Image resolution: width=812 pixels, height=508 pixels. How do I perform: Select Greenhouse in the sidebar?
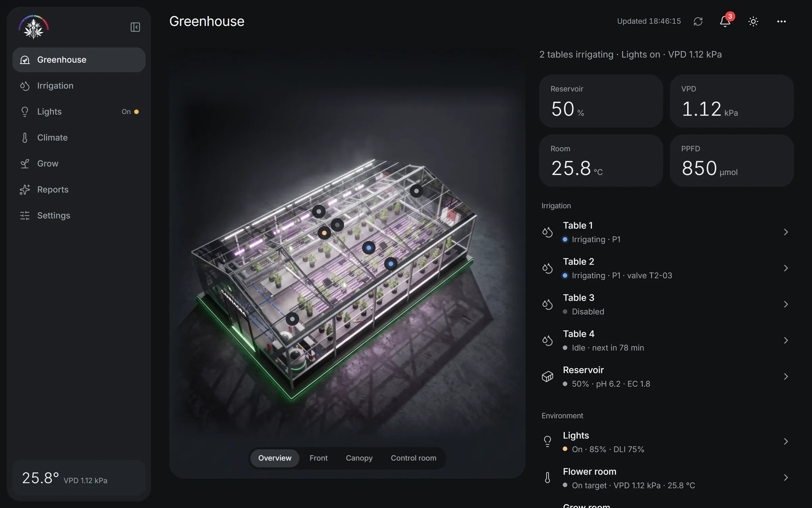pyautogui.click(x=79, y=60)
